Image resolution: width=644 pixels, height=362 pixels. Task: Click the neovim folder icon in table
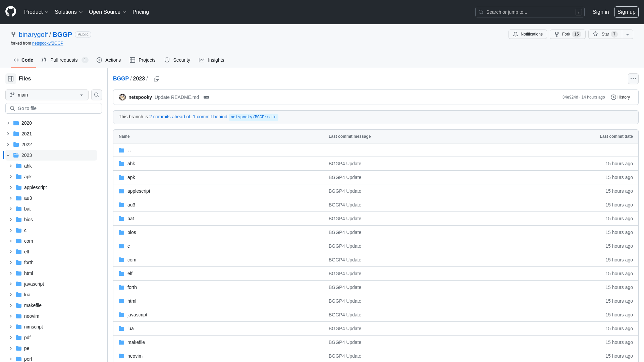click(121, 356)
